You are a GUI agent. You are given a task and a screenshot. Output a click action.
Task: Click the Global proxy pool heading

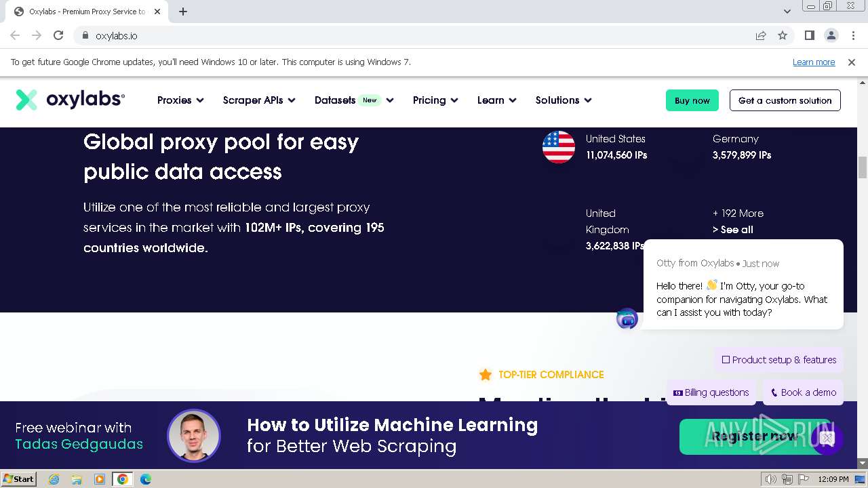[221, 157]
